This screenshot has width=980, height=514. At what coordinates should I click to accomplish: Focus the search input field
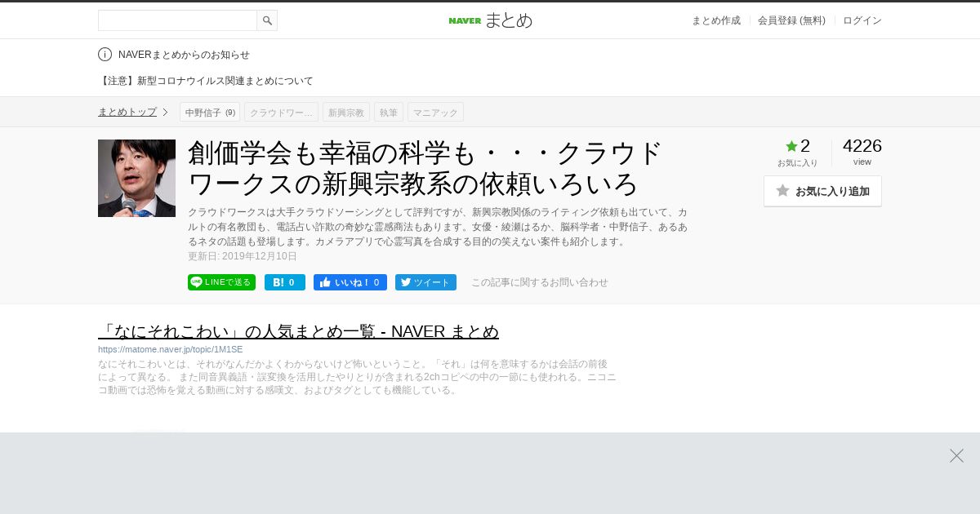click(x=177, y=20)
